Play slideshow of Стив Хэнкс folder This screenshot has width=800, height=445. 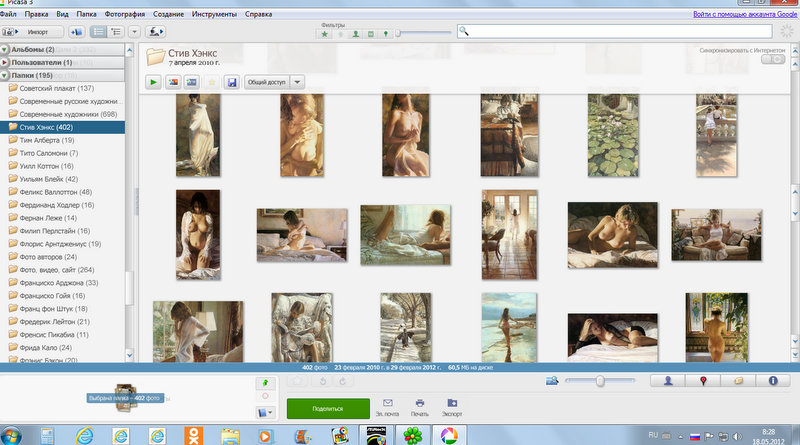pos(154,82)
